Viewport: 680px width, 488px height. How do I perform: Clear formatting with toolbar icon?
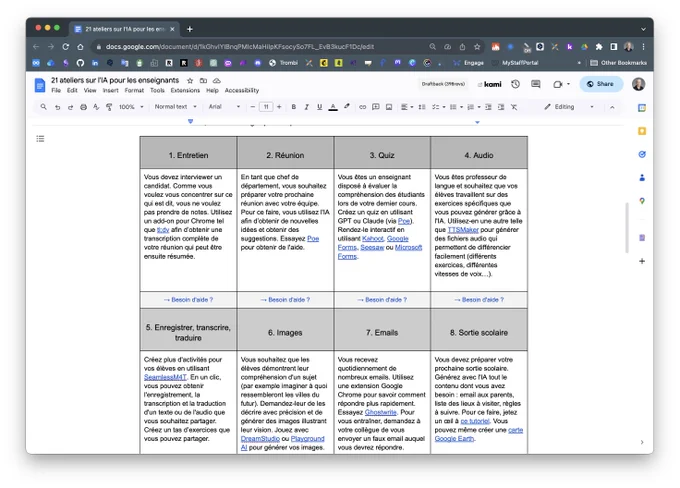(x=514, y=107)
